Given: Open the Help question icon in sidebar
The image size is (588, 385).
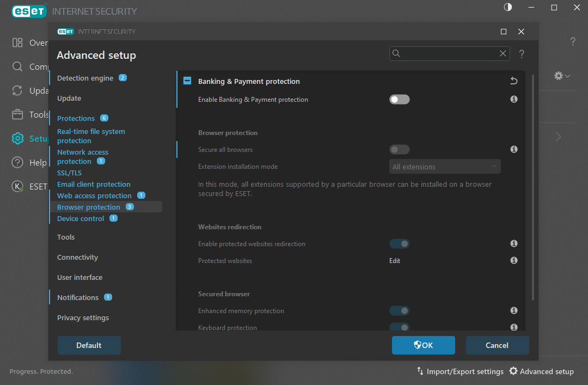Looking at the screenshot, I should [17, 162].
